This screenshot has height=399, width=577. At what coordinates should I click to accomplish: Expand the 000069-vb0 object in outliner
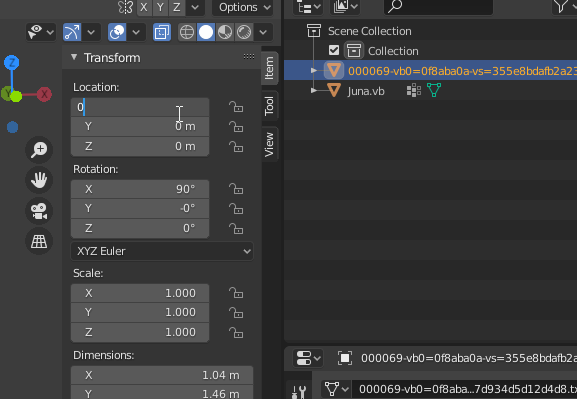tap(314, 70)
